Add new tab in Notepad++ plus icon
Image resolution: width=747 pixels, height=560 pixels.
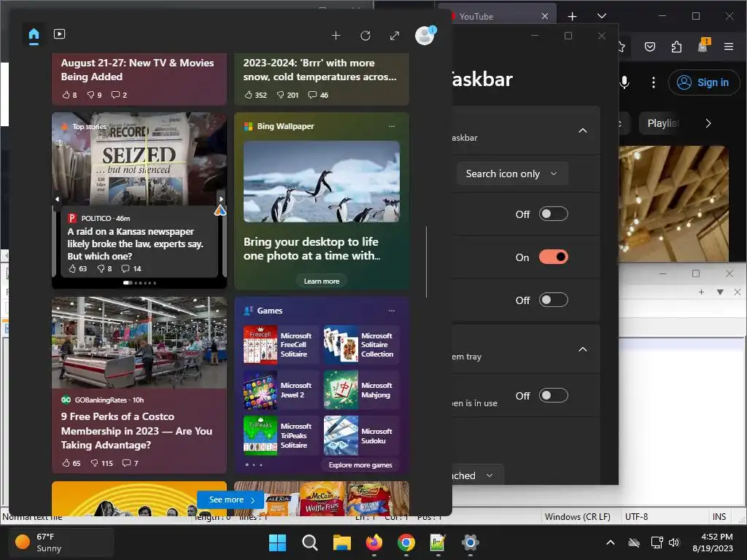click(x=701, y=292)
